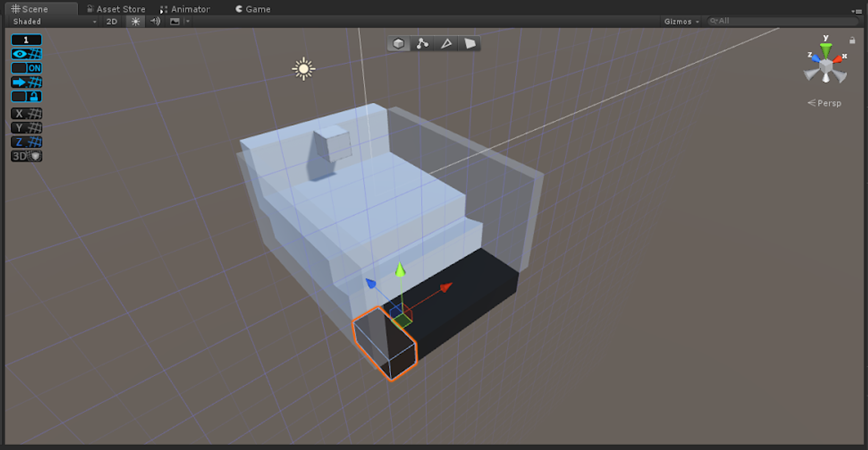
Task: Toggle scene audio speaker button
Action: (155, 21)
